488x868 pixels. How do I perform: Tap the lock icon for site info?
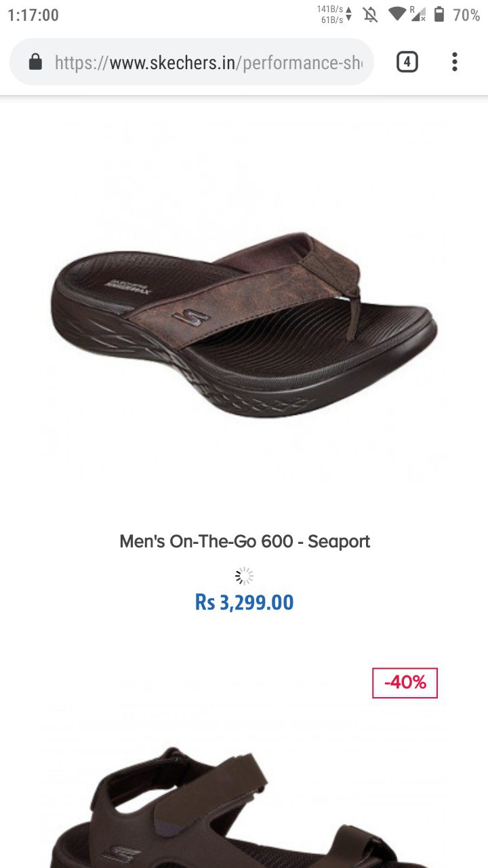coord(35,62)
